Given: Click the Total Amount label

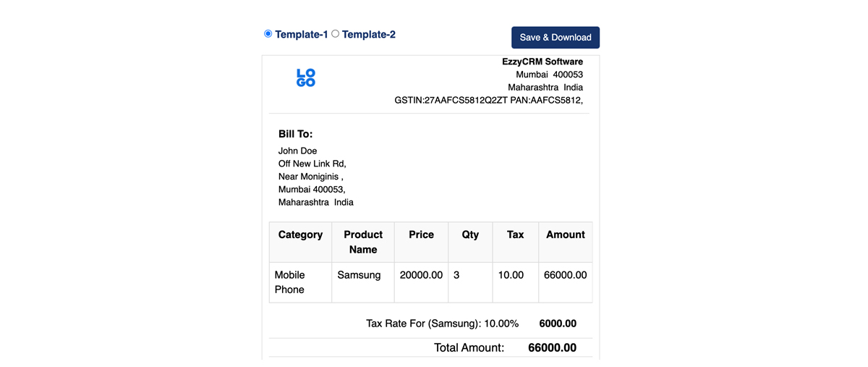Looking at the screenshot, I should tap(469, 347).
